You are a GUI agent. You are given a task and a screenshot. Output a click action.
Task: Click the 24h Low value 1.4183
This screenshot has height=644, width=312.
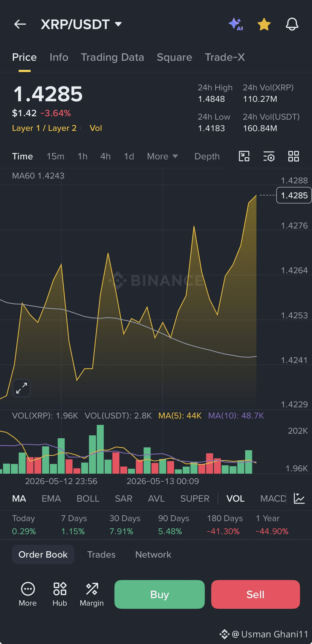pos(211,128)
